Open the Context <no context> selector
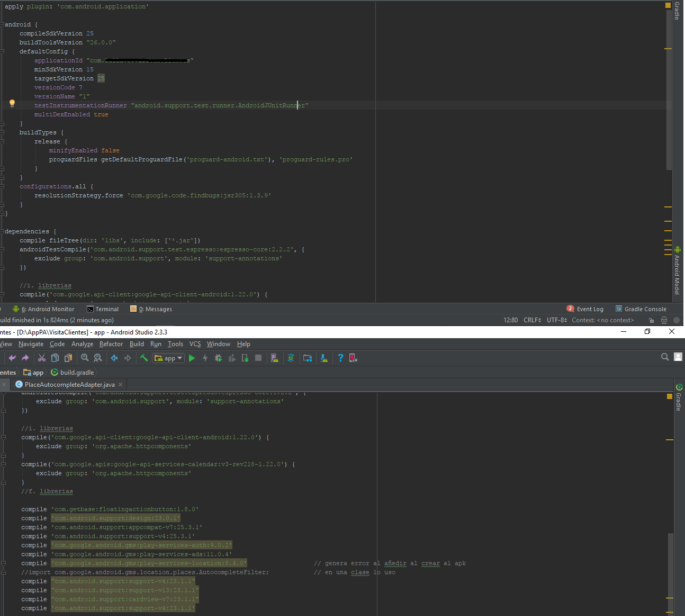Image resolution: width=685 pixels, height=616 pixels. 602,320
